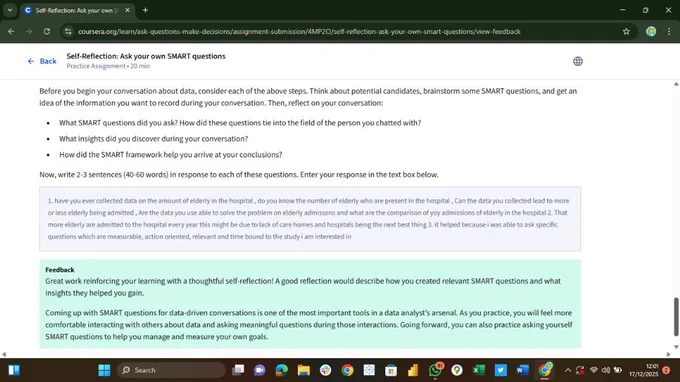
Task: Open the widgets icon on the taskbar's left end
Action: [14, 370]
